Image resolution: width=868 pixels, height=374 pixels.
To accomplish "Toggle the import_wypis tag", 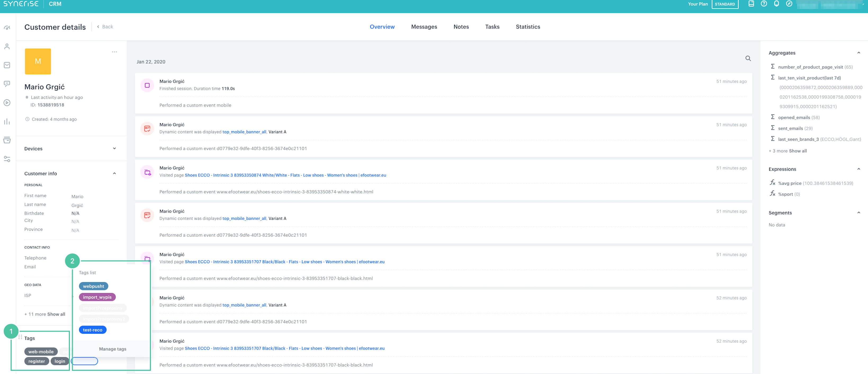I will pos(97,297).
